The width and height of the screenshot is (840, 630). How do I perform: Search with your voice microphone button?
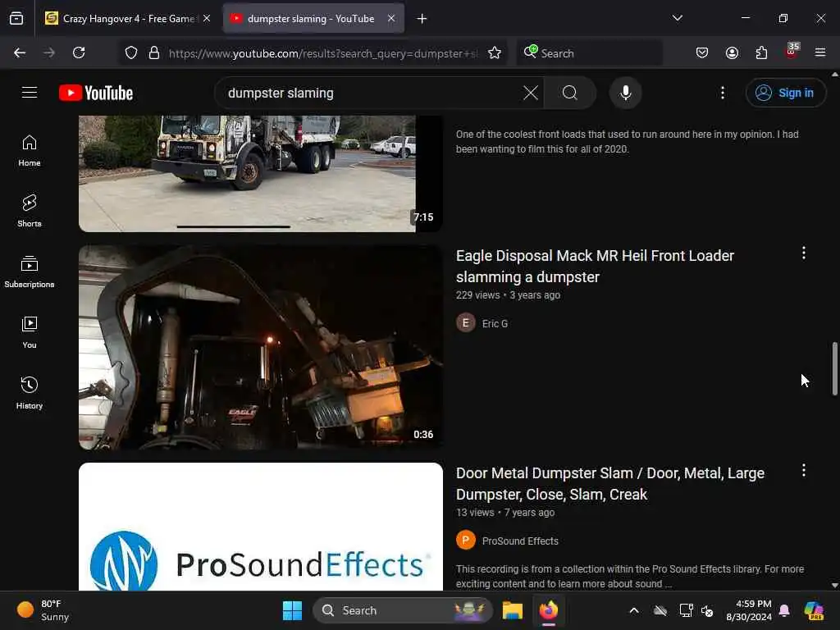point(625,93)
